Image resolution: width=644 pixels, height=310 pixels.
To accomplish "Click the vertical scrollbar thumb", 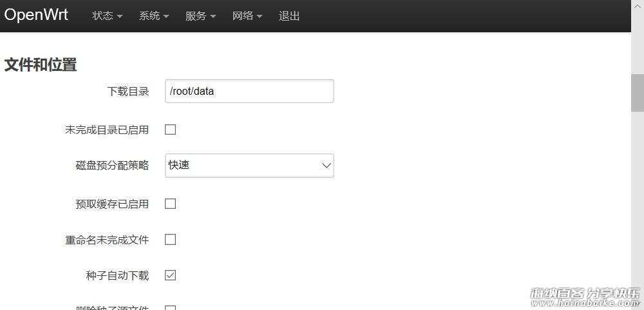I will [638, 93].
